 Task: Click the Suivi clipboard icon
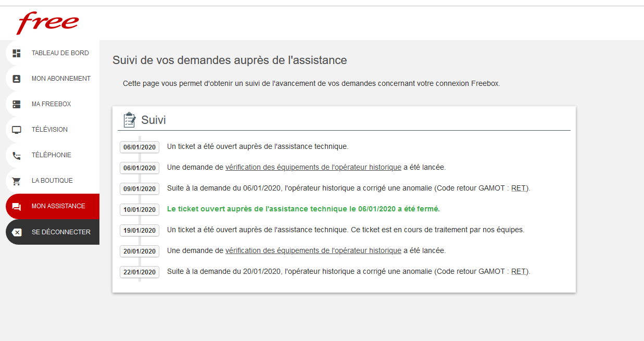129,120
